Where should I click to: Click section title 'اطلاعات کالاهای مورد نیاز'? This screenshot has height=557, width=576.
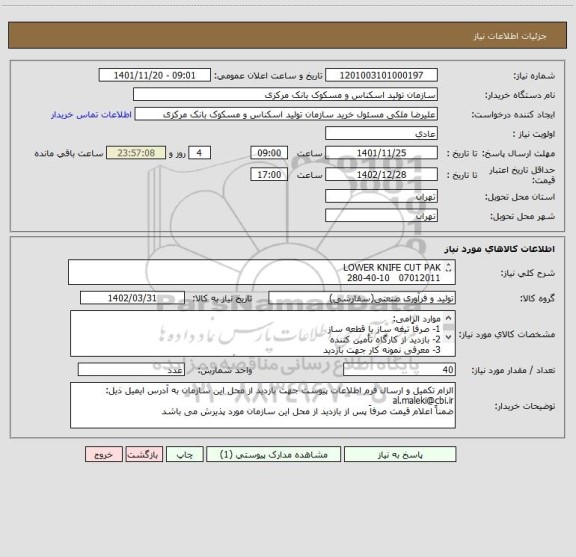coord(500,249)
